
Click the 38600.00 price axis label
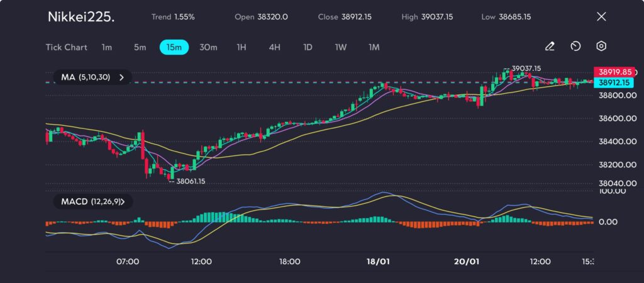618,118
